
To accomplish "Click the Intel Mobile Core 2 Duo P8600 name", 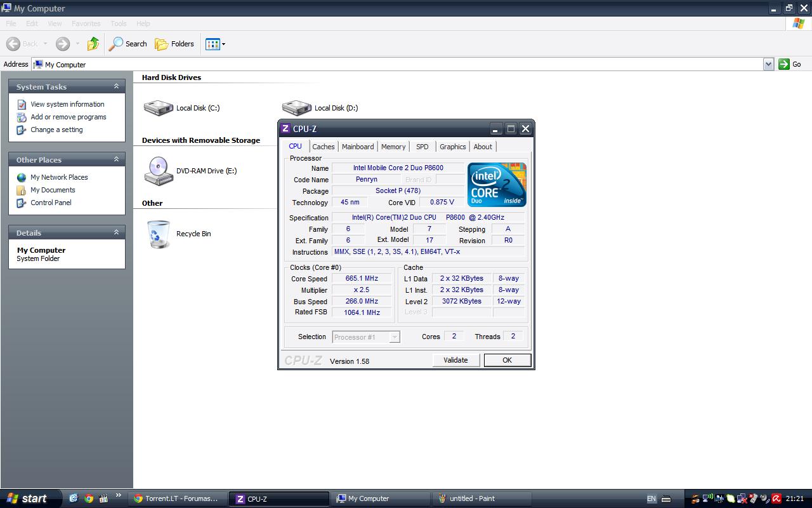I will [398, 168].
